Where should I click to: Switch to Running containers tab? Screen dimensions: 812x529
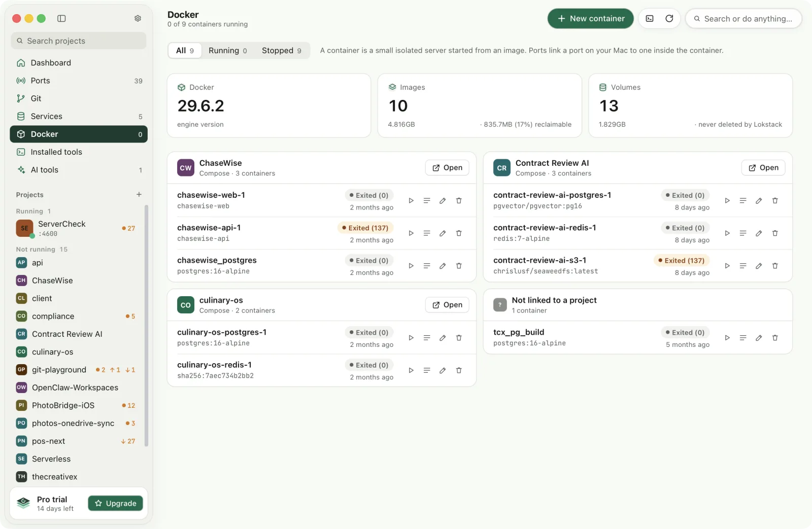(x=227, y=51)
